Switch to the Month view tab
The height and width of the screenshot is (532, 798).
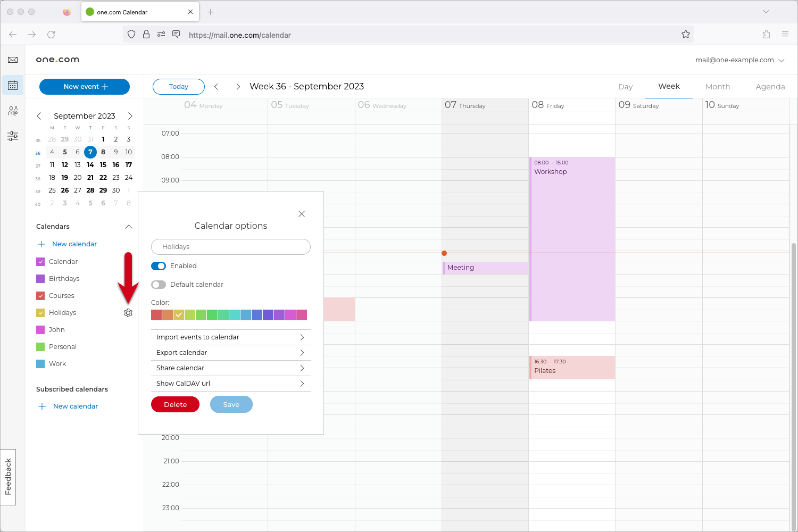[718, 86]
